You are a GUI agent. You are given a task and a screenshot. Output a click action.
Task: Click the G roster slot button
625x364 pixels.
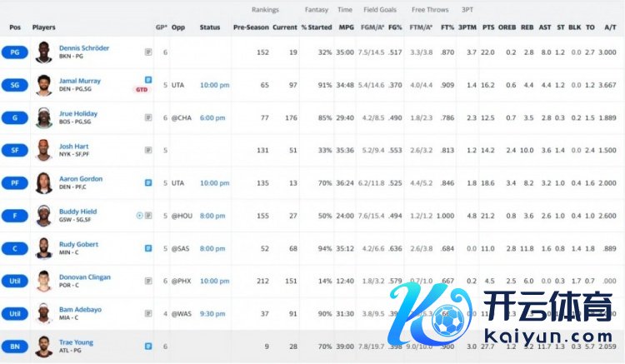click(15, 117)
